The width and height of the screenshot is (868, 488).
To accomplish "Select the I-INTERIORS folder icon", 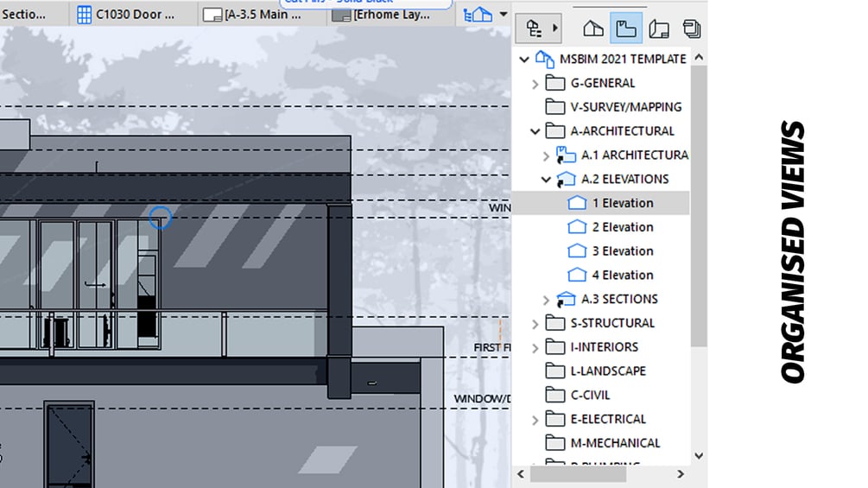I will pyautogui.click(x=555, y=347).
